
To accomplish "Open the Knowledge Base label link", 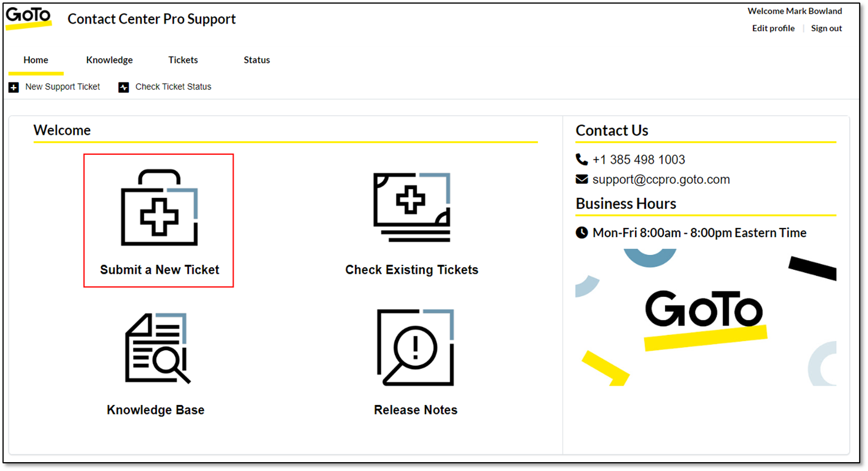I will pos(156,410).
